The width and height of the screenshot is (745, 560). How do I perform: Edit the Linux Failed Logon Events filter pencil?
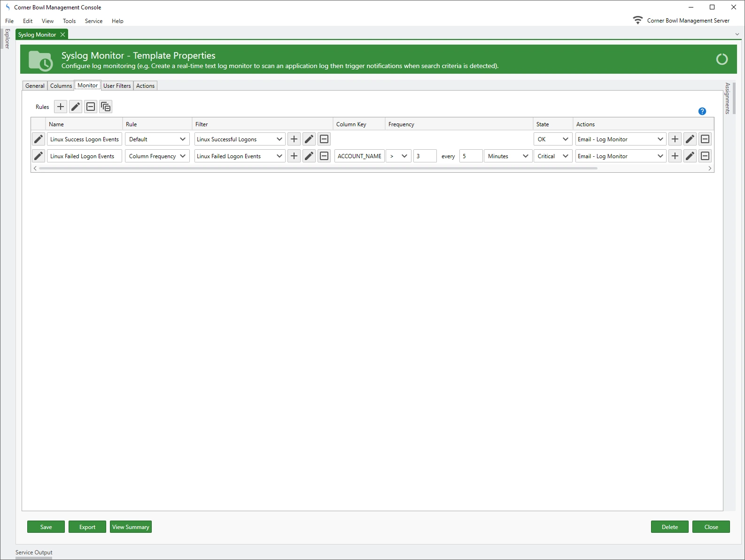(x=309, y=156)
